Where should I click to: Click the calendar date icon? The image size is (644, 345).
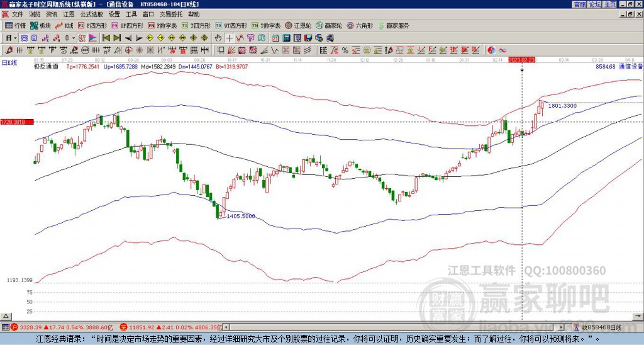pos(275,38)
